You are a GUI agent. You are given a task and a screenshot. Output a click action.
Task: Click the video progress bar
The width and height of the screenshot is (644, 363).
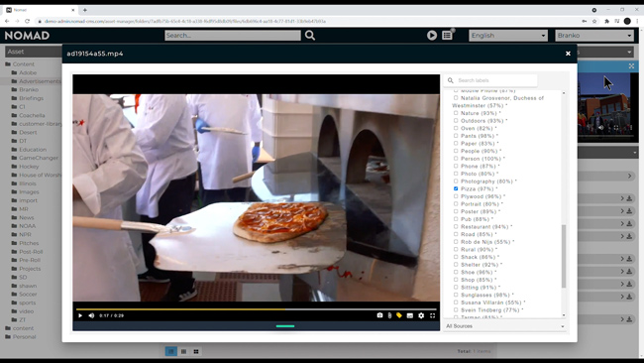[256, 309]
